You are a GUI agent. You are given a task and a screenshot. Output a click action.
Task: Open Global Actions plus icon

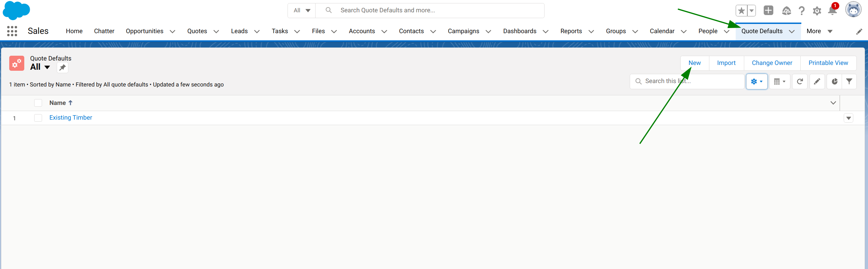point(768,11)
